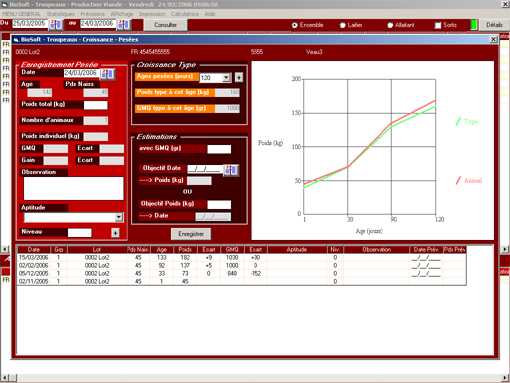Click plus button beside Niveau field

point(115,233)
